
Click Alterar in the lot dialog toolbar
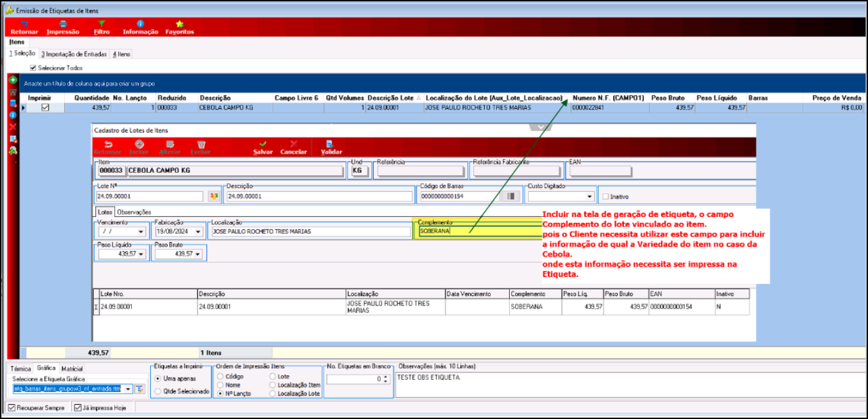170,147
